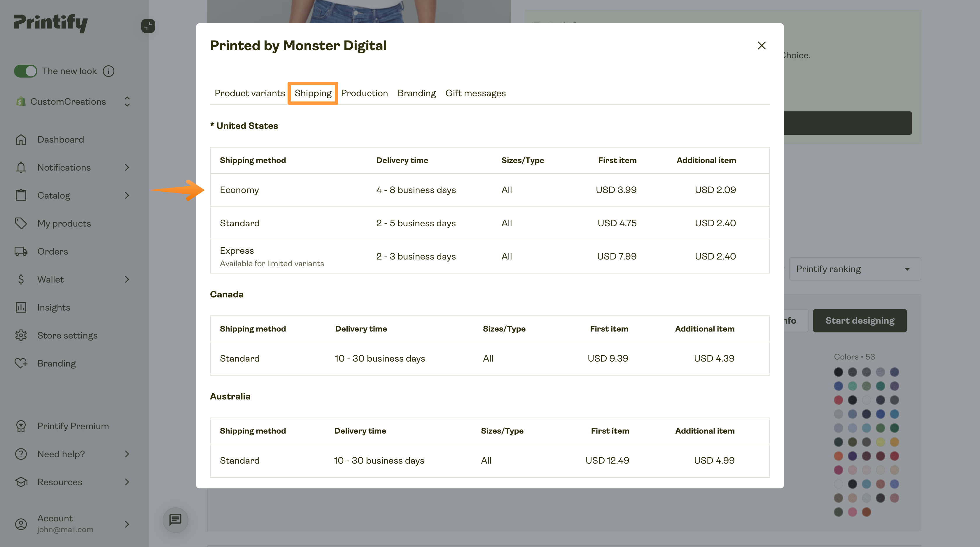980x547 pixels.
Task: Expand the Wallet submenu chevron
Action: pos(127,280)
